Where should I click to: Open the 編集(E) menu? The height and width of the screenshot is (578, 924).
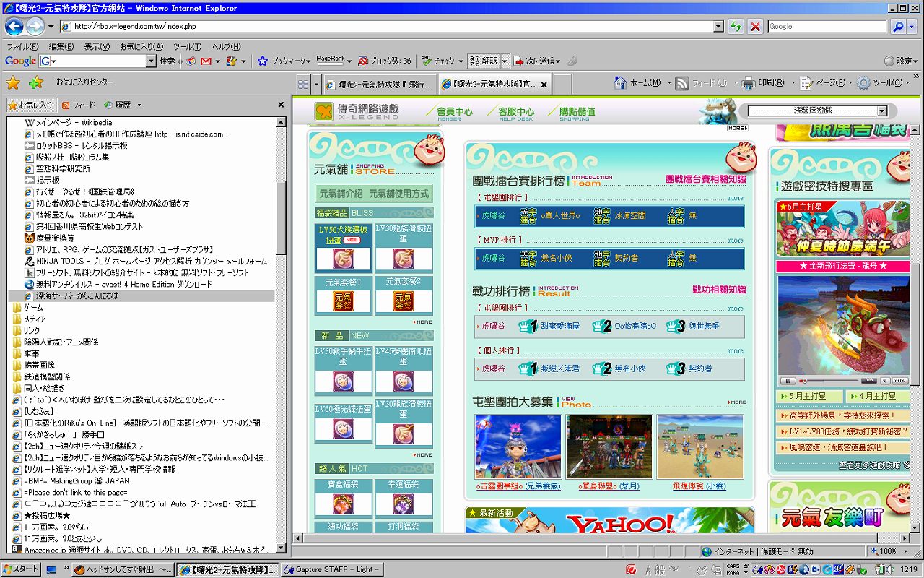[61, 46]
